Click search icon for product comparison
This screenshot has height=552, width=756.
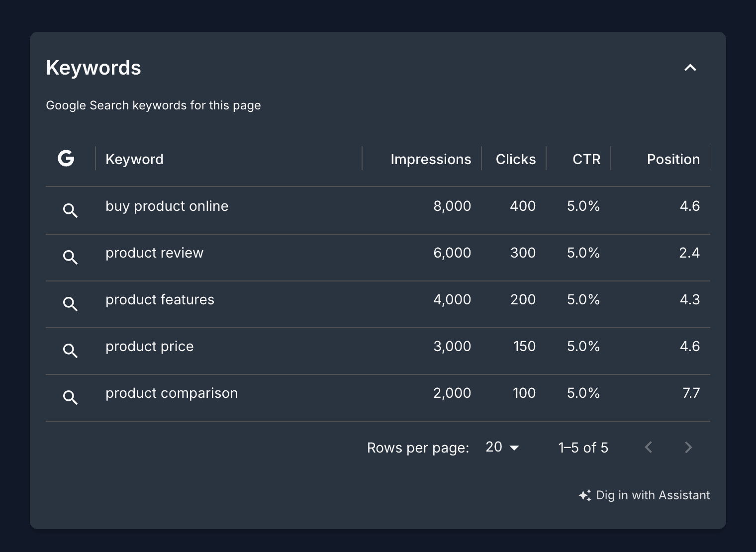point(70,397)
